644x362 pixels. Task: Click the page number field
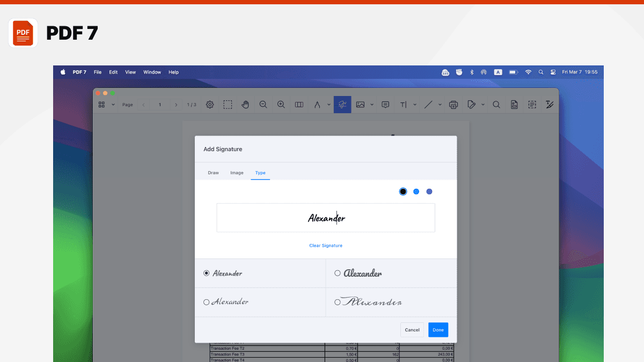160,105
